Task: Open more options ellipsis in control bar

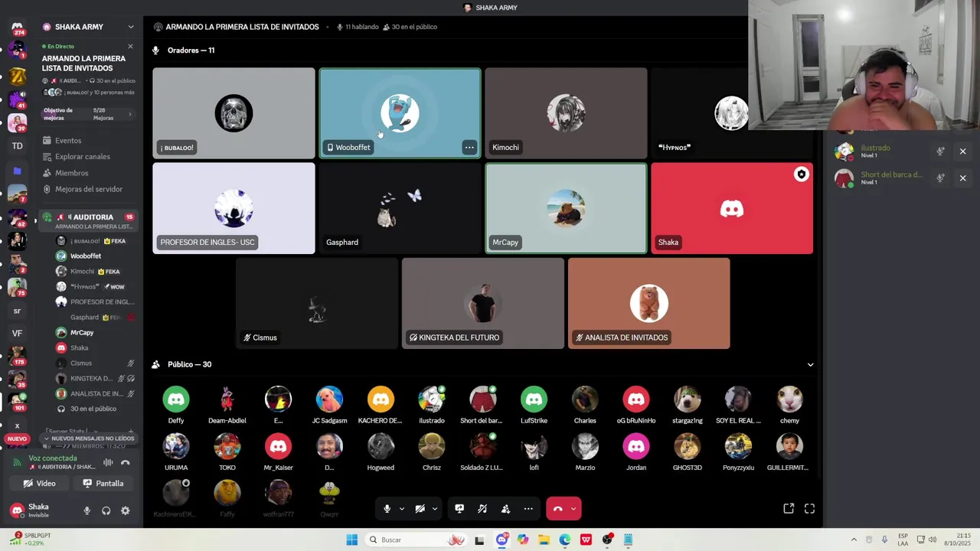Action: pyautogui.click(x=528, y=509)
